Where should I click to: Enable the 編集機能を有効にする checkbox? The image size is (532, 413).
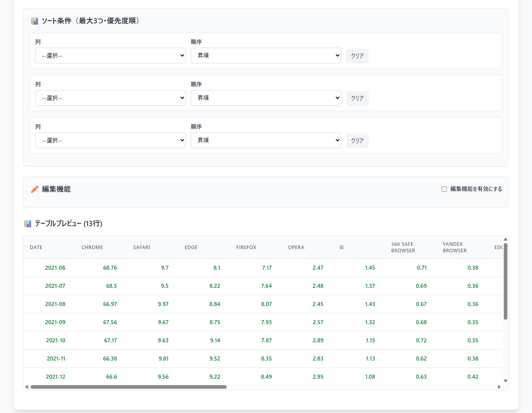444,189
